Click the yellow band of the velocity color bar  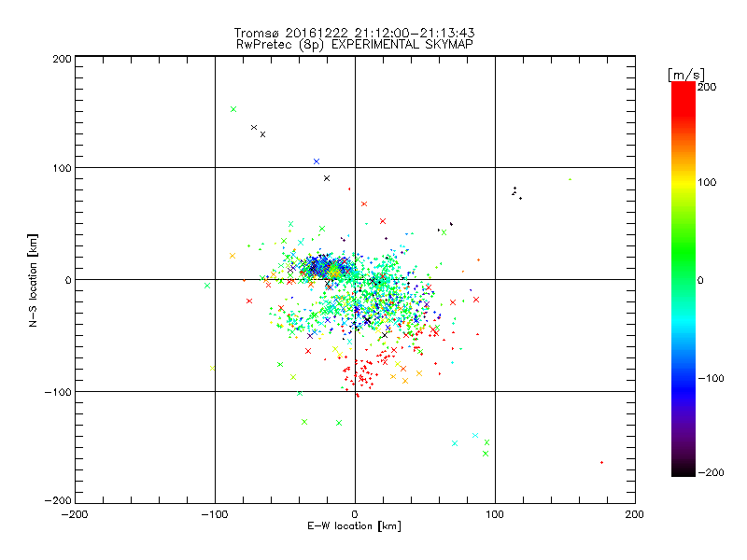click(684, 182)
